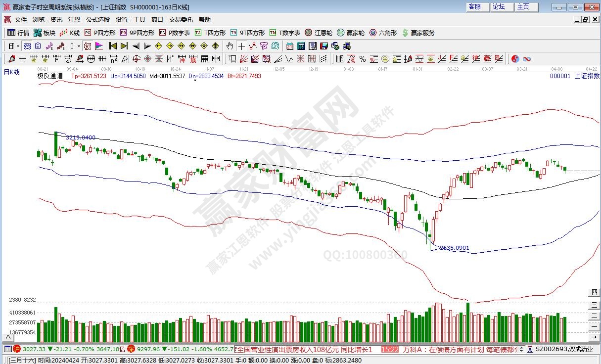This screenshot has height=364, width=601.
Task: Jump to the first K-line bar
Action: point(113,46)
